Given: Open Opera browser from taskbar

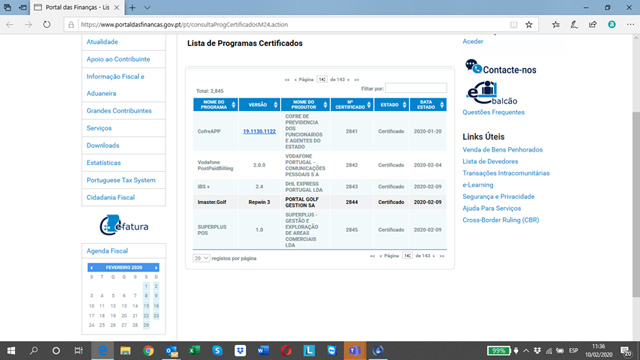Looking at the screenshot, I should [x=286, y=351].
